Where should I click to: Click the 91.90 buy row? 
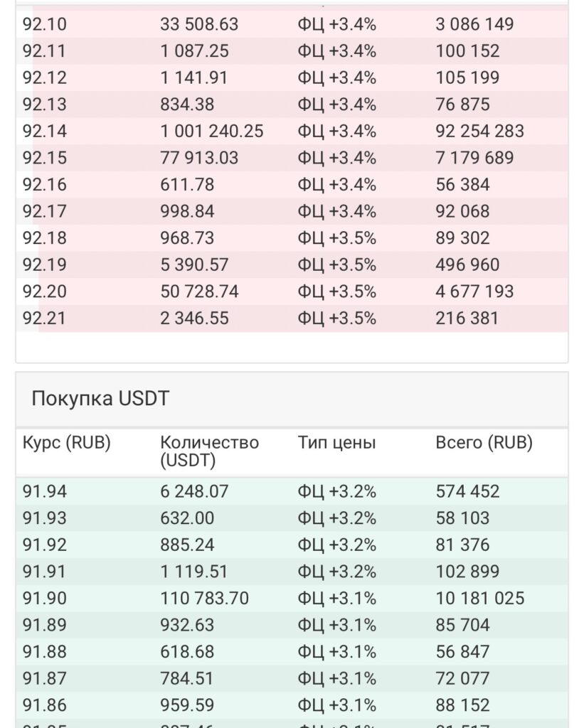pos(292,598)
